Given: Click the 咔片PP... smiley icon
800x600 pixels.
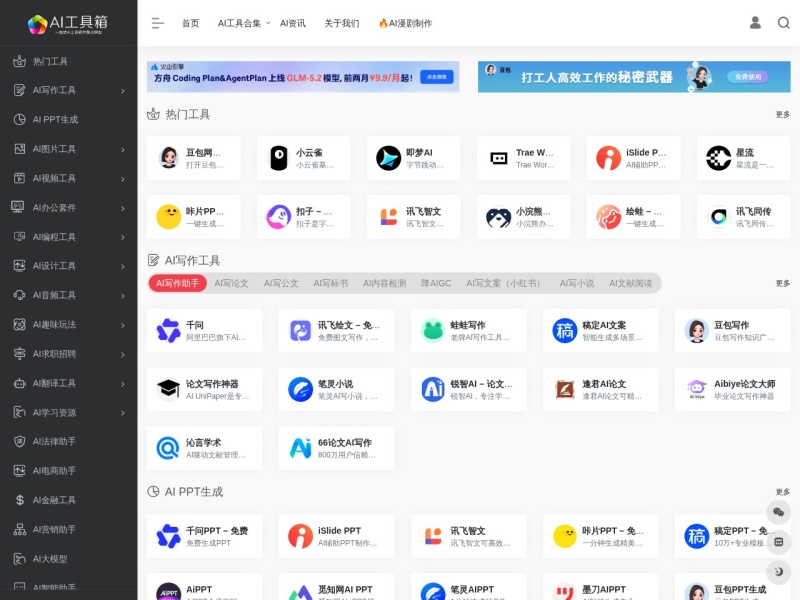Looking at the screenshot, I should click(x=169, y=217).
